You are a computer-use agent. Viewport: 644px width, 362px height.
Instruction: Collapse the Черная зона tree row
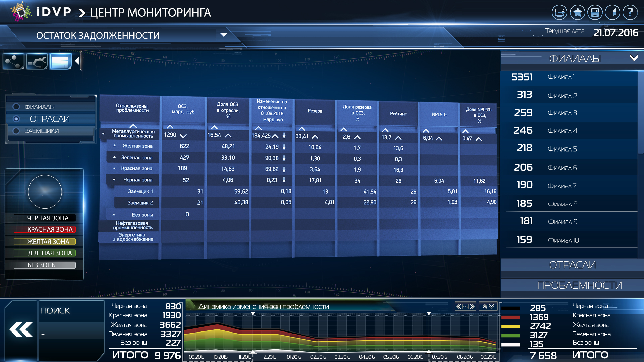tap(114, 180)
